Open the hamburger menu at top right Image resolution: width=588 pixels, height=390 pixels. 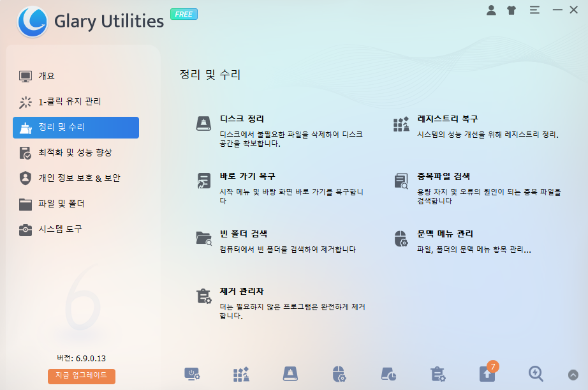point(534,10)
